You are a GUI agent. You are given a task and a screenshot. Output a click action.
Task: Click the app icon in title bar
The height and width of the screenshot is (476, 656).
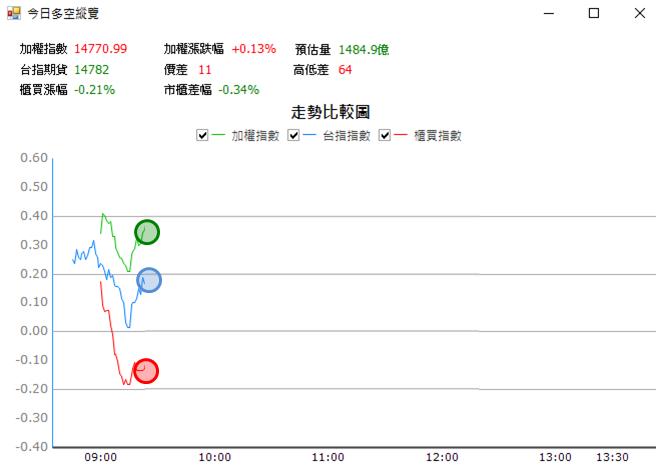14,13
